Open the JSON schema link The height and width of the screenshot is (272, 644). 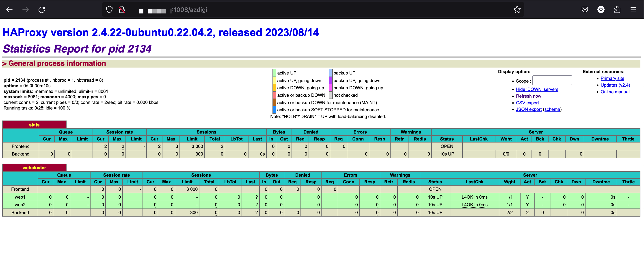point(552,110)
